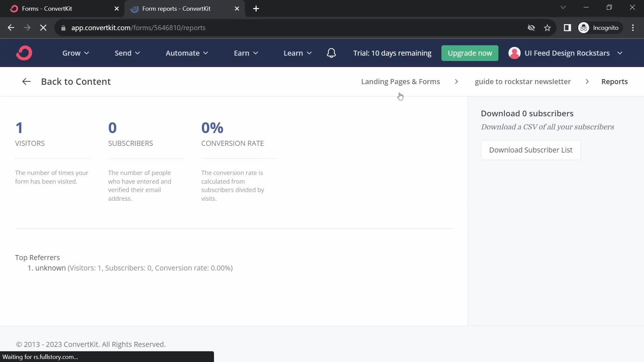Click the browser forward arrow
This screenshot has height=362, width=644.
click(27, 28)
